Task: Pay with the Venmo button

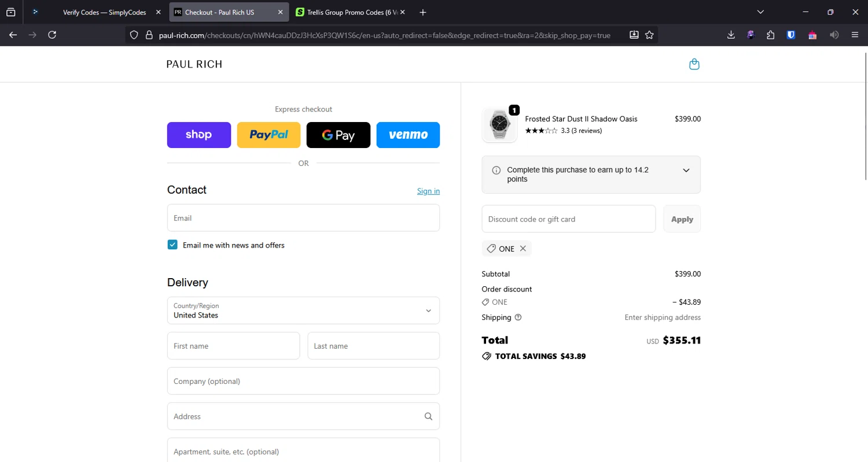Action: (x=408, y=135)
